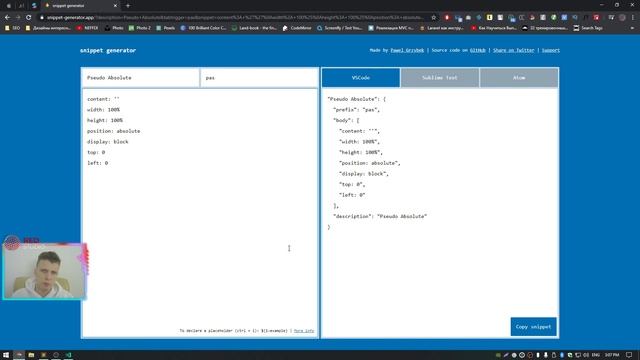This screenshot has height=360, width=640.
Task: Open the Support link
Action: (x=551, y=50)
